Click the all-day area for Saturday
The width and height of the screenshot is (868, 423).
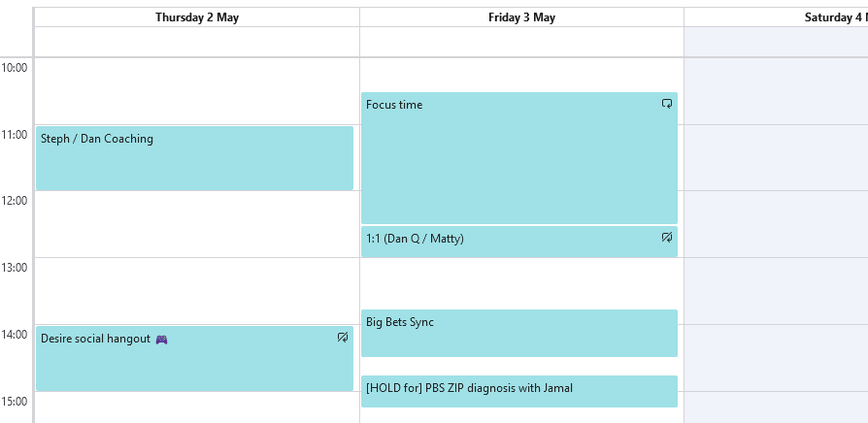pos(776,42)
